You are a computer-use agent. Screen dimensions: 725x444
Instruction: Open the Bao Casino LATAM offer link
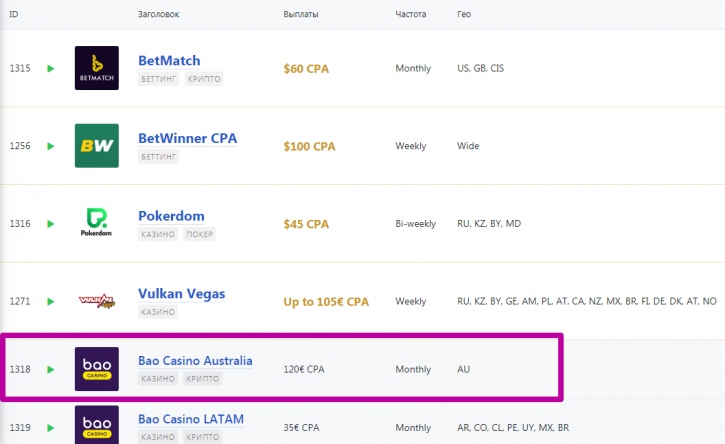[191, 419]
